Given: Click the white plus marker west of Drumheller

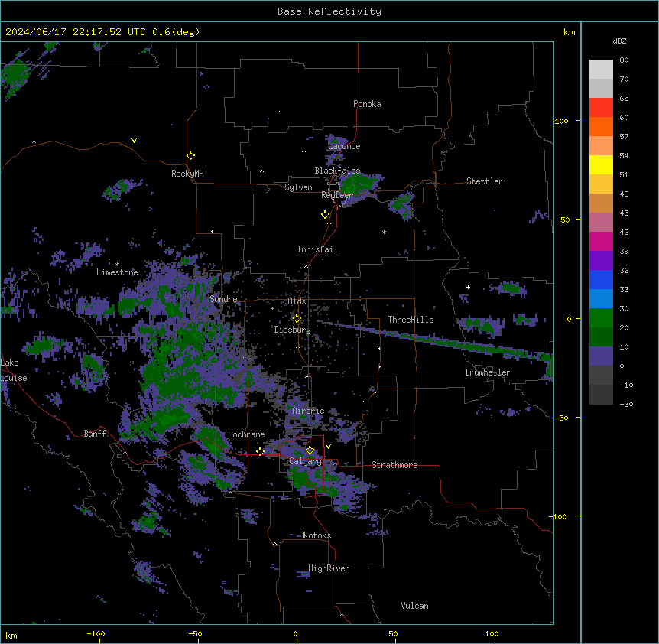Looking at the screenshot, I should coord(468,287).
